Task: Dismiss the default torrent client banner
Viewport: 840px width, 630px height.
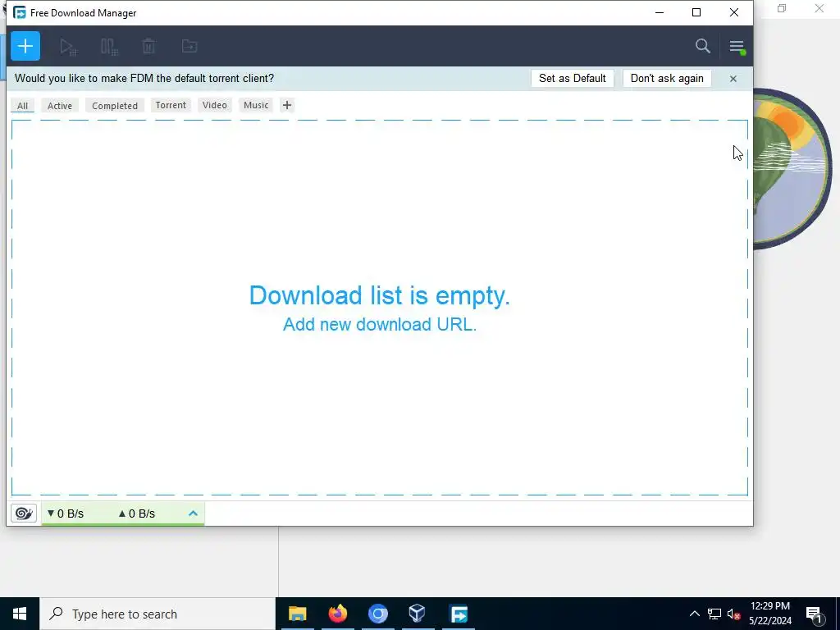Action: 733,79
